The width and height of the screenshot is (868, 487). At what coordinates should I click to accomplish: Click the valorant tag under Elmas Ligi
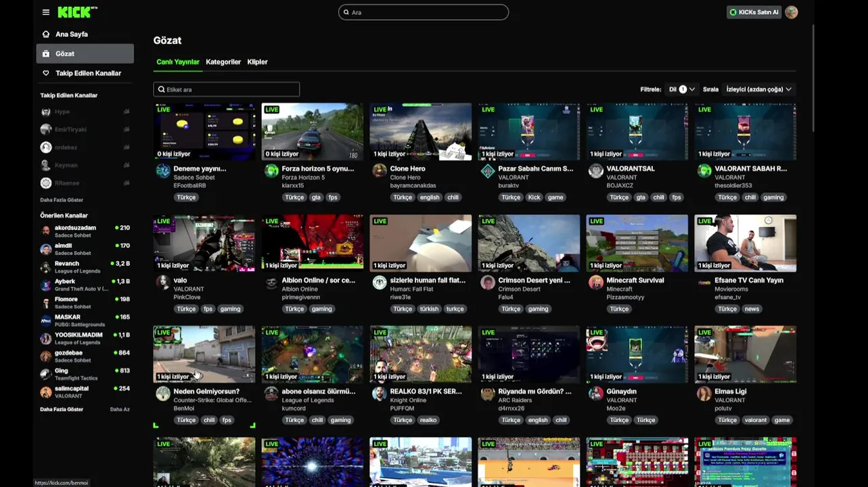tap(756, 420)
